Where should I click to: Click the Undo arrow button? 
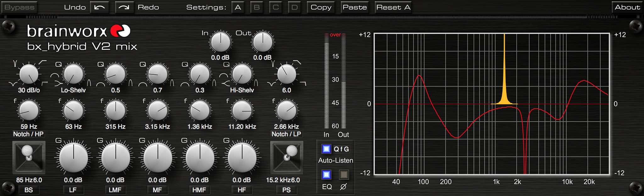[99, 7]
